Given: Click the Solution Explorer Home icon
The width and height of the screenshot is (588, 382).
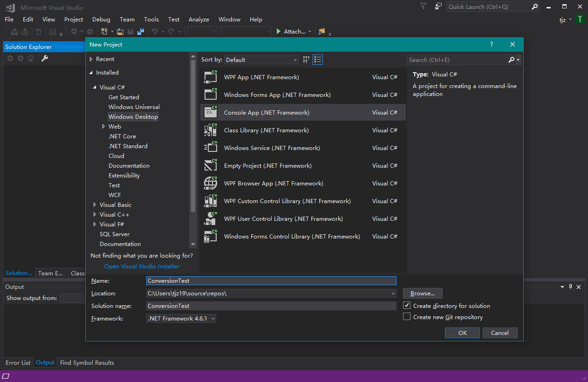Looking at the screenshot, I should tap(31, 58).
